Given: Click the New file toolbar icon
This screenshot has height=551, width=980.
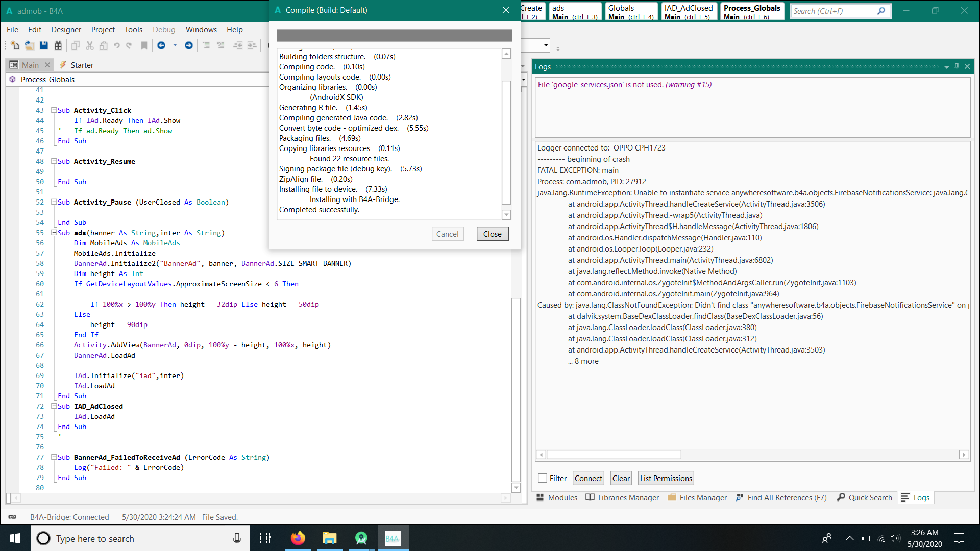Looking at the screenshot, I should click(15, 45).
